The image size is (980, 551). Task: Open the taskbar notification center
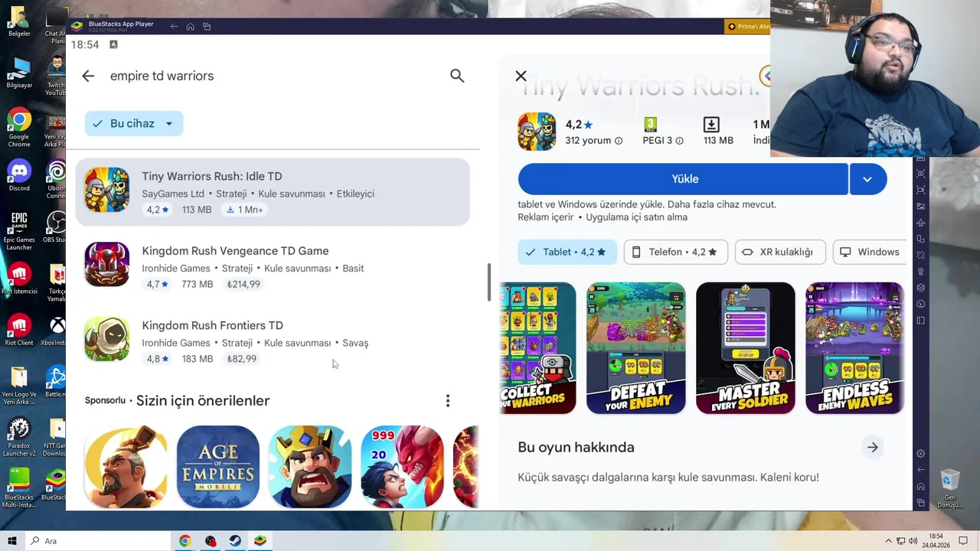(x=963, y=541)
